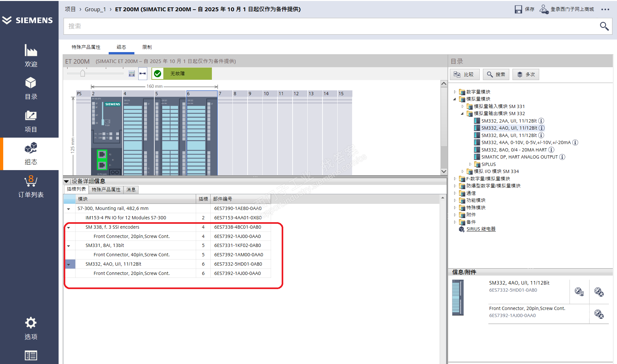Go to 项目 in breadcrumb
The height and width of the screenshot is (364, 617).
(x=70, y=9)
